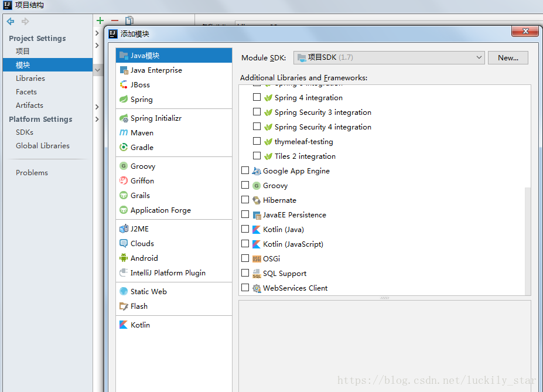
Task: Expand the chevron beside Artifacts
Action: tap(97, 107)
